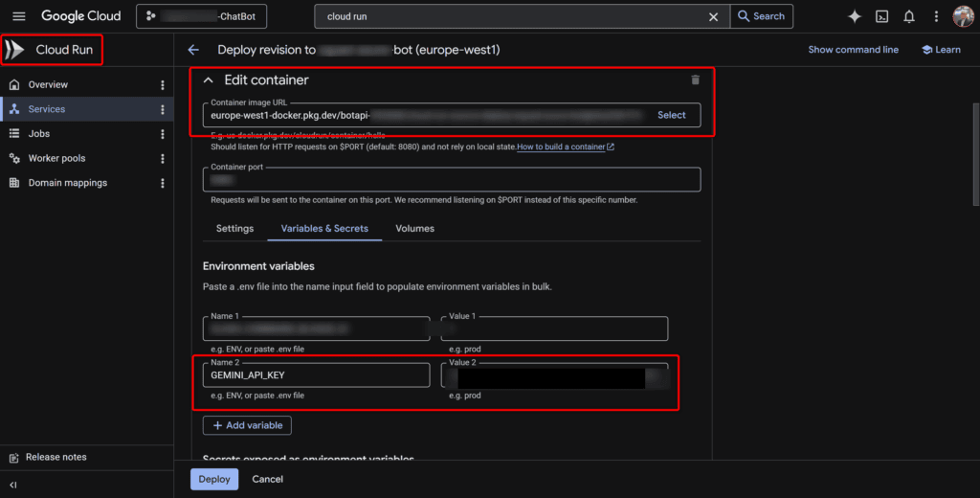The height and width of the screenshot is (498, 980).
Task: Click Show command line
Action: point(853,50)
